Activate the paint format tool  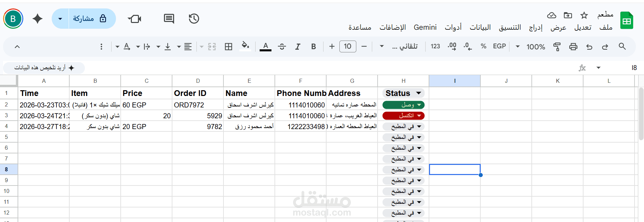point(557,47)
